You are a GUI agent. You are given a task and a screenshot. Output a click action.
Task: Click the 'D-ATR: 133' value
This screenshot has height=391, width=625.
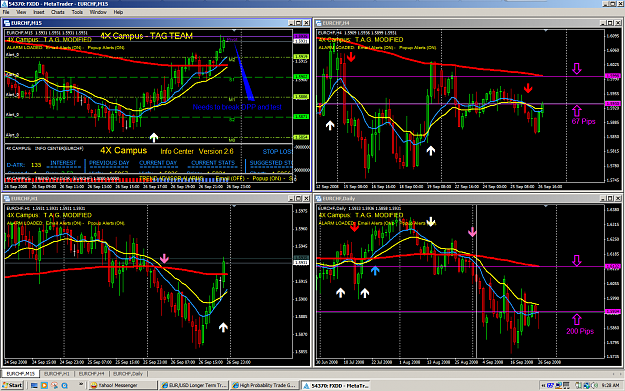pos(24,165)
